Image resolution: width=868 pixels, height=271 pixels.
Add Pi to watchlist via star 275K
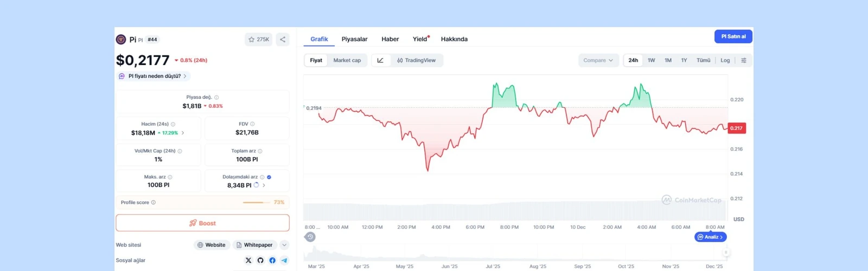pos(259,40)
